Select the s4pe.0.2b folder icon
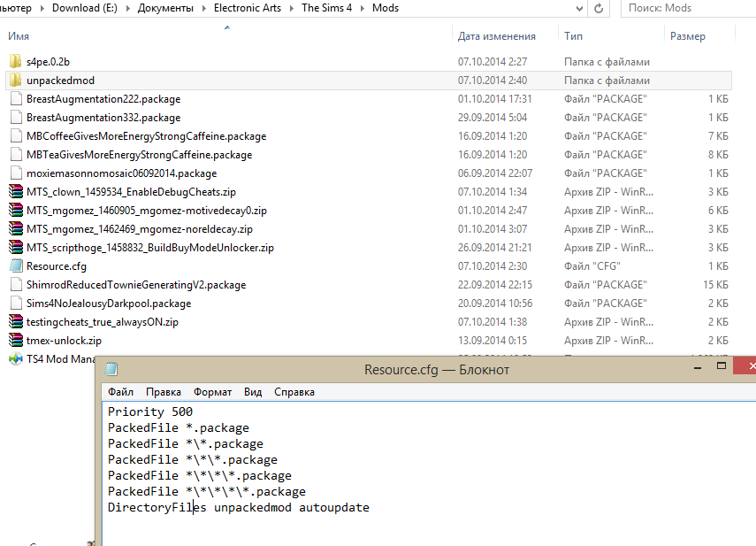The width and height of the screenshot is (756, 546). click(15, 61)
